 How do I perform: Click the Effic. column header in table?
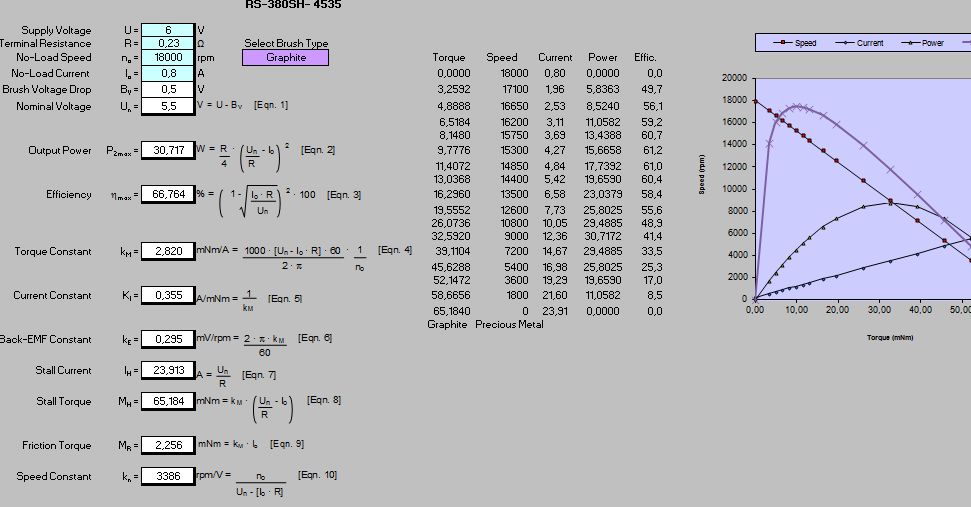(645, 58)
